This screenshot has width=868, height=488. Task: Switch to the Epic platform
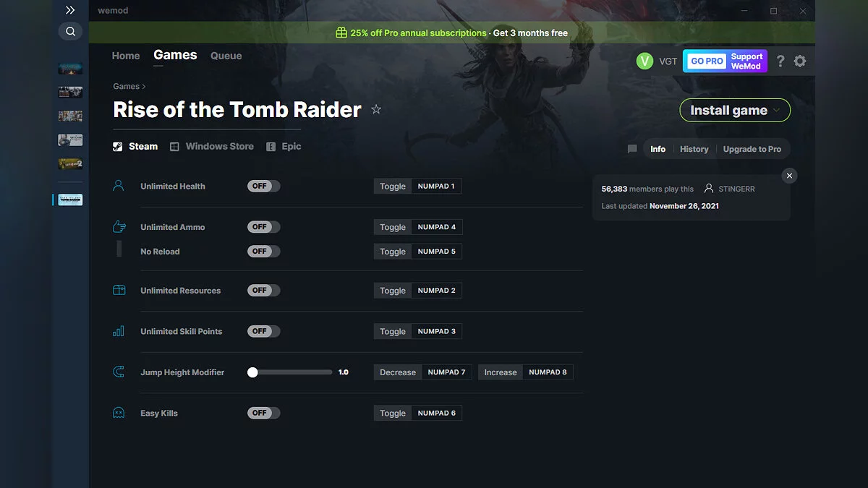(x=284, y=146)
